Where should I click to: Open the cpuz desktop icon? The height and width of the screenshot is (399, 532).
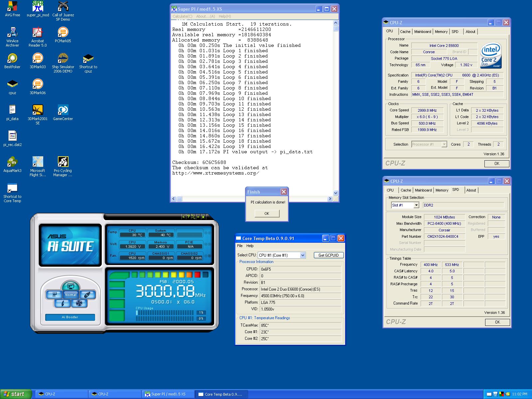pyautogui.click(x=12, y=87)
